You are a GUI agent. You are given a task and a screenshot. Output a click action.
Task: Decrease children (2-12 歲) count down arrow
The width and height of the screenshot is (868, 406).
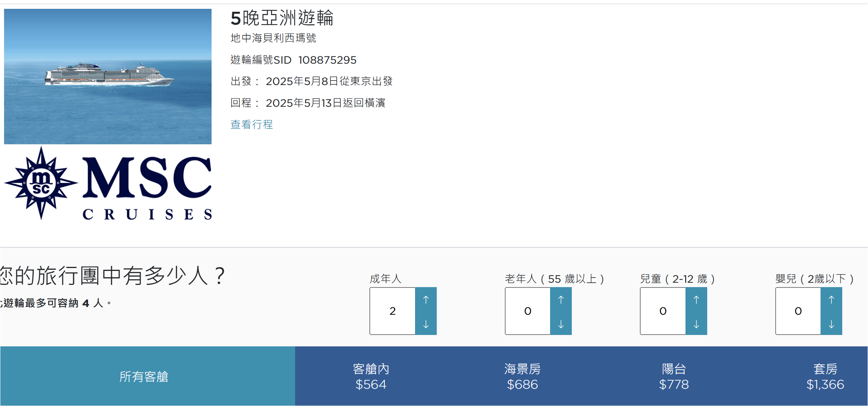pyautogui.click(x=696, y=324)
